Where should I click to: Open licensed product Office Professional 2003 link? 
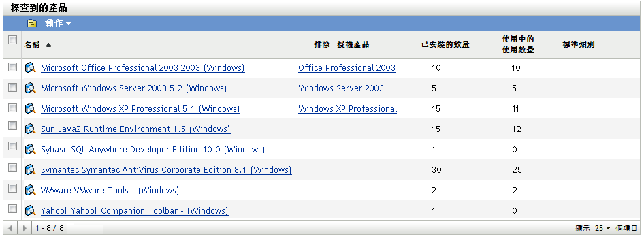tap(347, 68)
